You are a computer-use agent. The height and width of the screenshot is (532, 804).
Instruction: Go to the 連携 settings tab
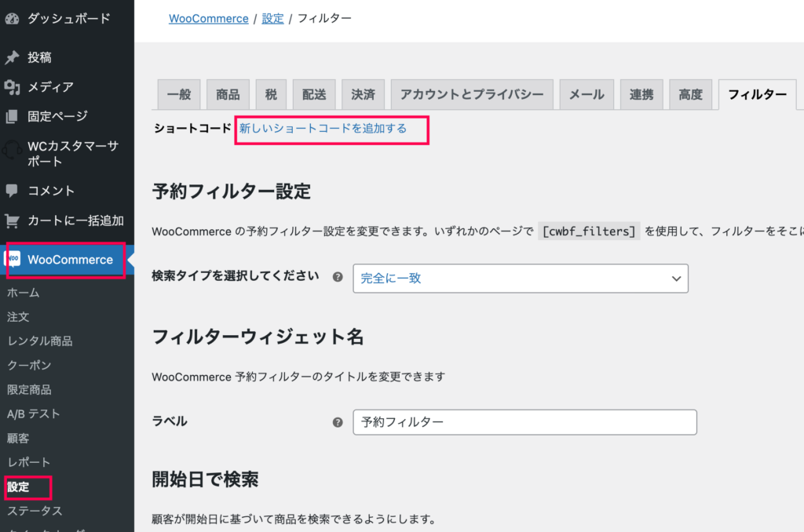click(641, 95)
